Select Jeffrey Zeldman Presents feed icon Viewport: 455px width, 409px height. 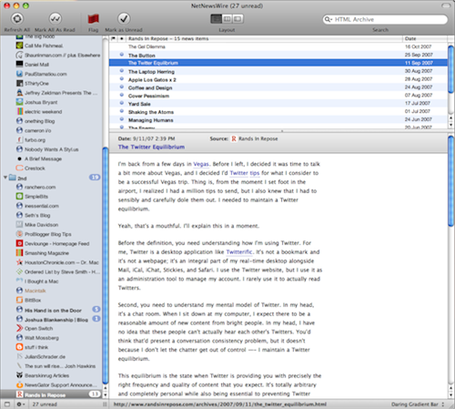(20, 93)
